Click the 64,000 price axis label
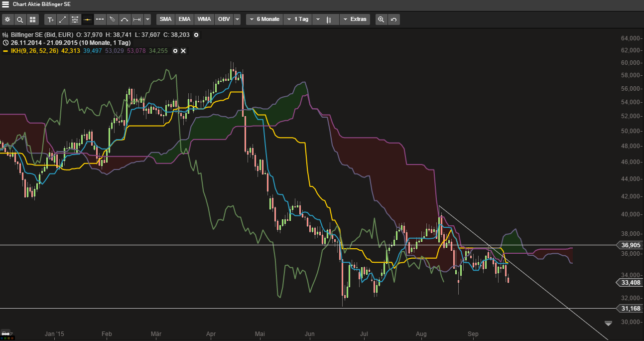The image size is (644, 341). coord(631,38)
